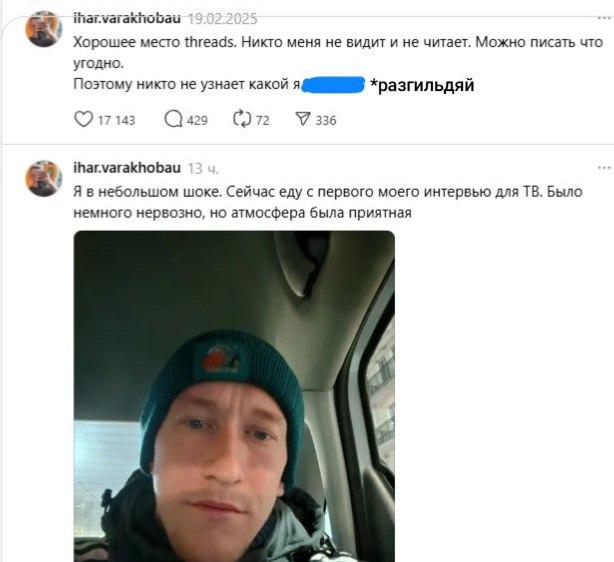614x562 pixels.
Task: View the 17 143 likes count
Action: [x=116, y=120]
